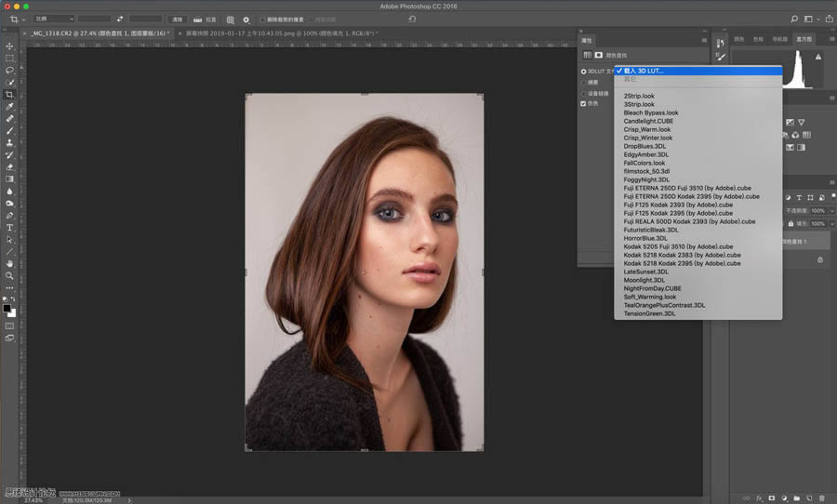
Task: Select the device link radio button
Action: pyautogui.click(x=583, y=93)
